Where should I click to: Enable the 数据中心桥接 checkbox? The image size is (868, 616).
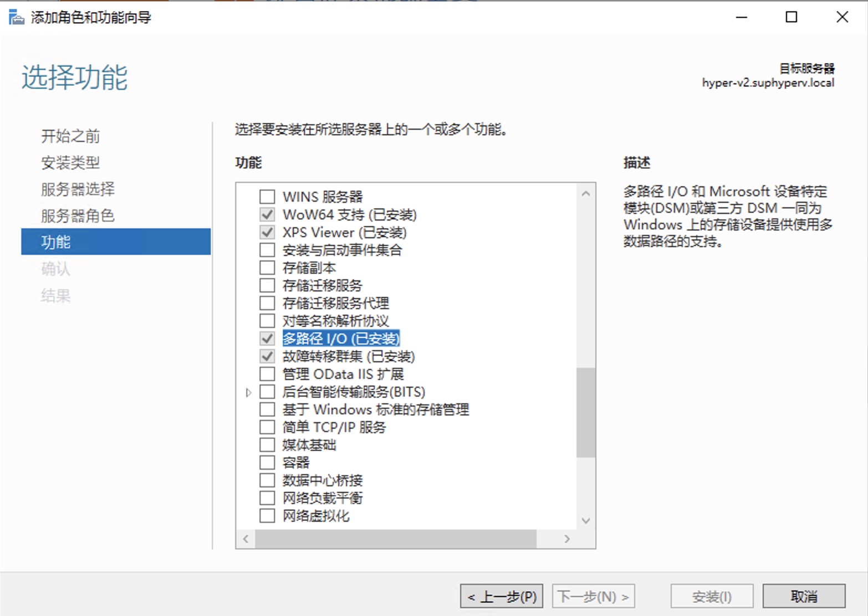(x=267, y=480)
